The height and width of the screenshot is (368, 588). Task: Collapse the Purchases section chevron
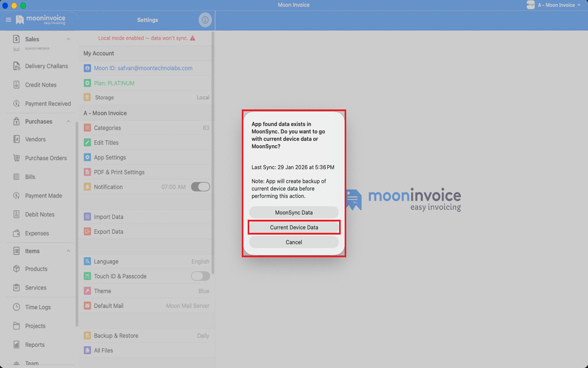(x=68, y=121)
